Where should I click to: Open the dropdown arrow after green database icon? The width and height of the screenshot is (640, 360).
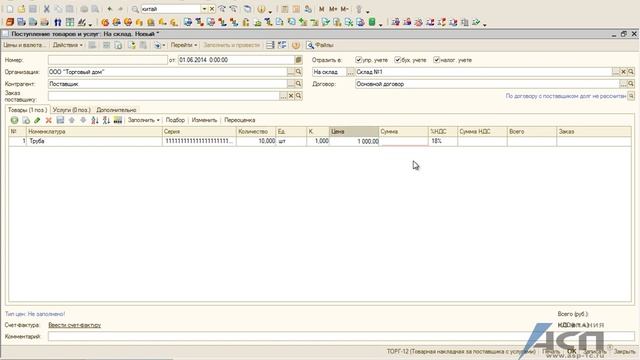click(x=380, y=24)
